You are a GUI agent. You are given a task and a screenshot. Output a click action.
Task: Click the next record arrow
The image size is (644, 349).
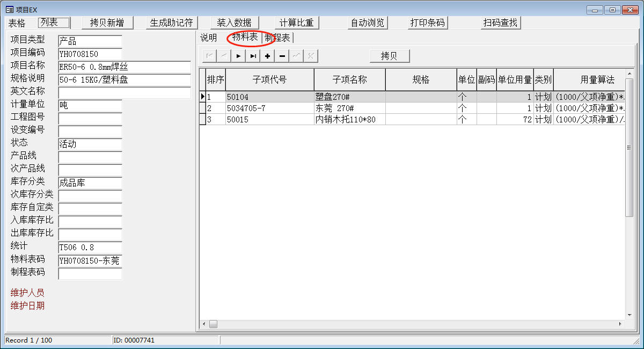(238, 56)
